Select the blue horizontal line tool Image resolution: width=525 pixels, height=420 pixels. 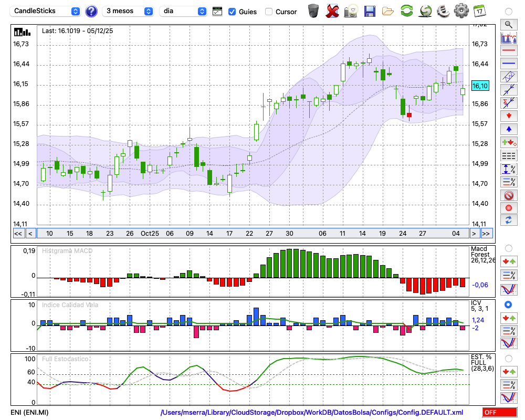coord(508,64)
